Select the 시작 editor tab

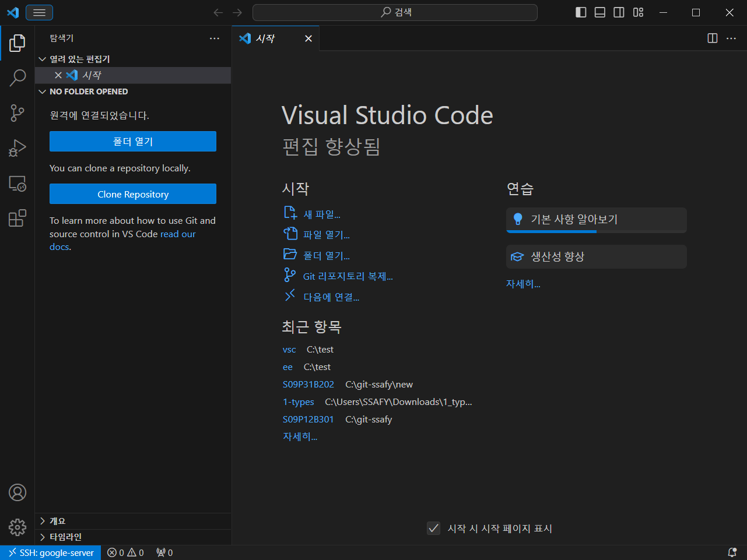click(276, 38)
